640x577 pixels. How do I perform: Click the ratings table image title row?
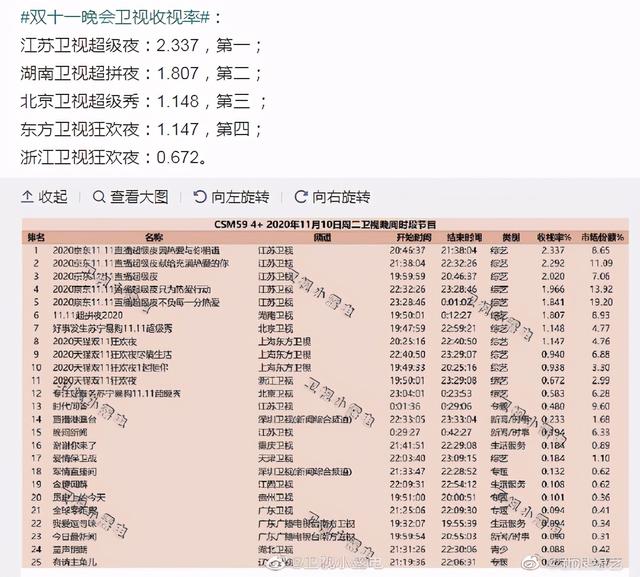point(325,224)
